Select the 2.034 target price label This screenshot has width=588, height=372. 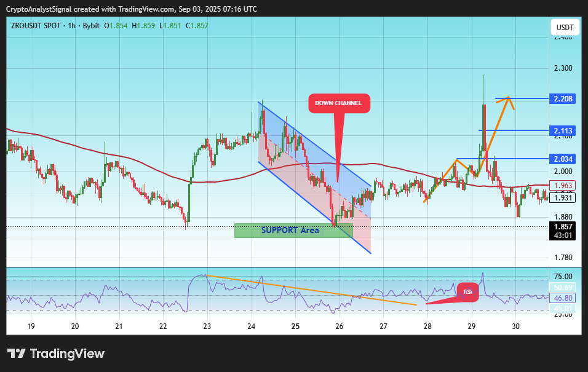[563, 159]
